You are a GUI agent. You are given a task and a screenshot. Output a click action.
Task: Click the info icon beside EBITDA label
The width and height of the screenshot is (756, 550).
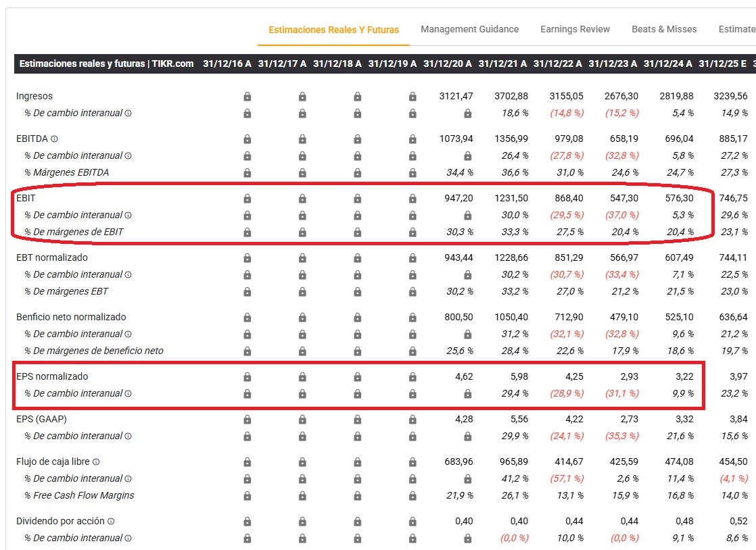tap(54, 139)
